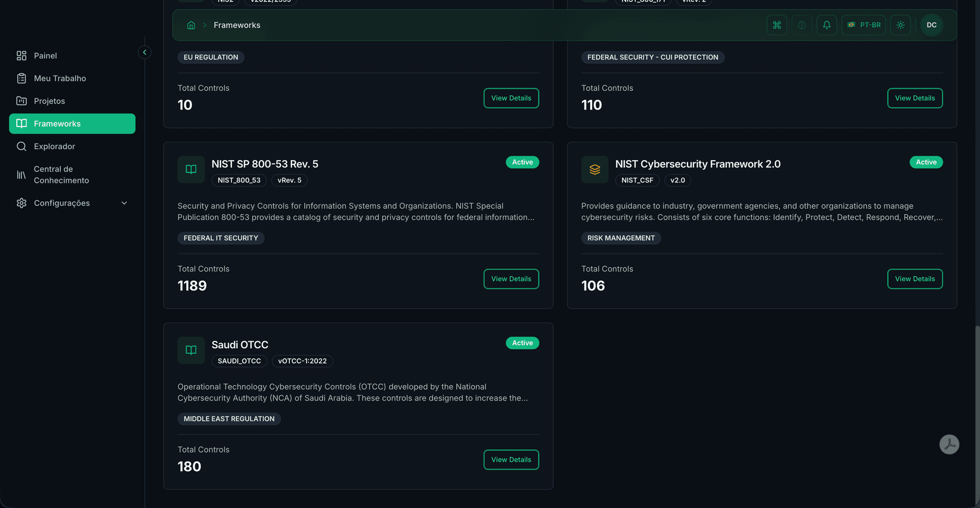Open the floating PDF export icon
Viewport: 980px width, 508px height.
[x=949, y=444]
